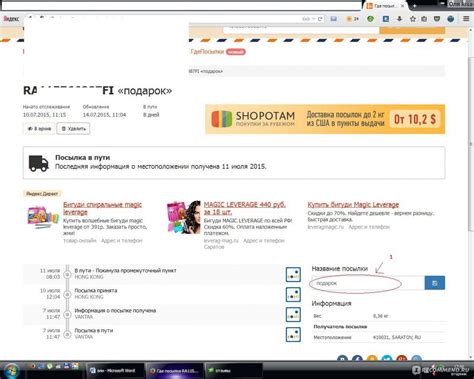Click the reload page icon in address bar

coord(320,19)
